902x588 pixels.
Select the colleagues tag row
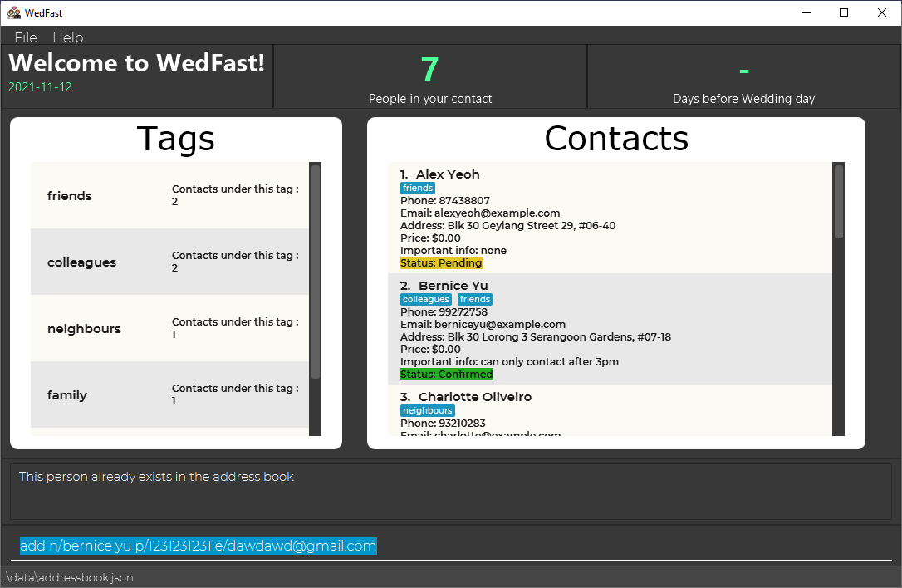(169, 262)
